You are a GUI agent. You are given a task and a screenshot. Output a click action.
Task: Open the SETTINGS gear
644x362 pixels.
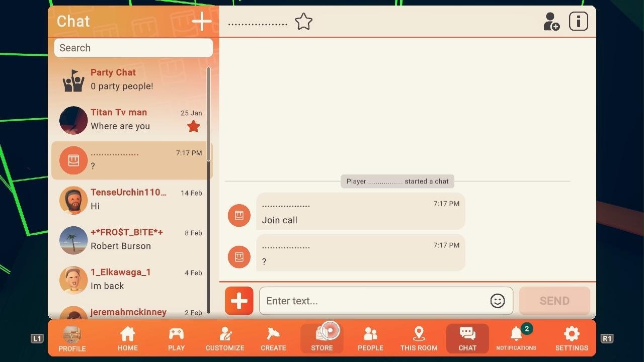point(572,338)
